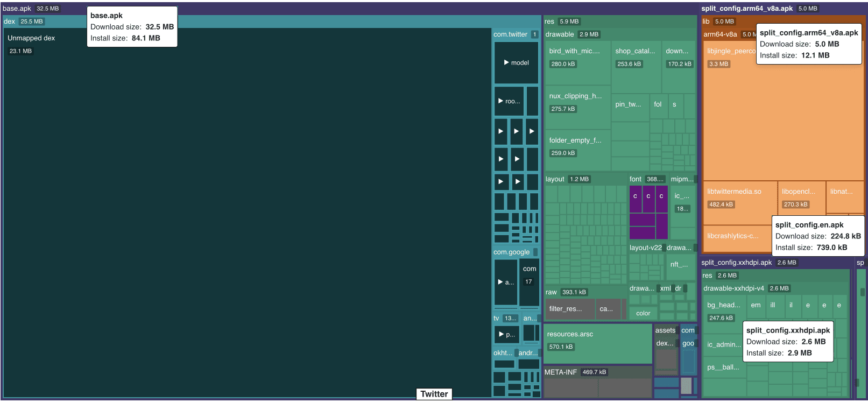Expand the 'p...' block under tv
This screenshot has width=868, height=402.
point(506,335)
